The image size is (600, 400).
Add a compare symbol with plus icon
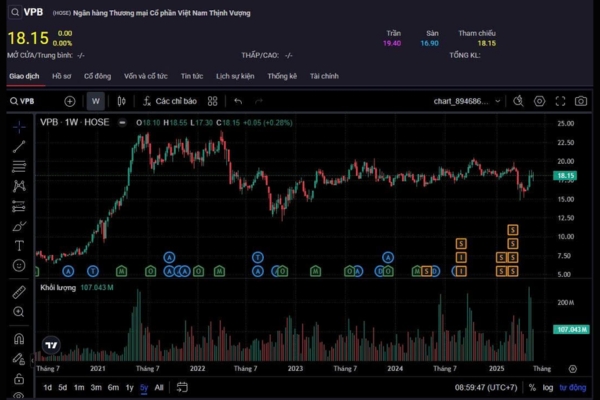(x=70, y=101)
